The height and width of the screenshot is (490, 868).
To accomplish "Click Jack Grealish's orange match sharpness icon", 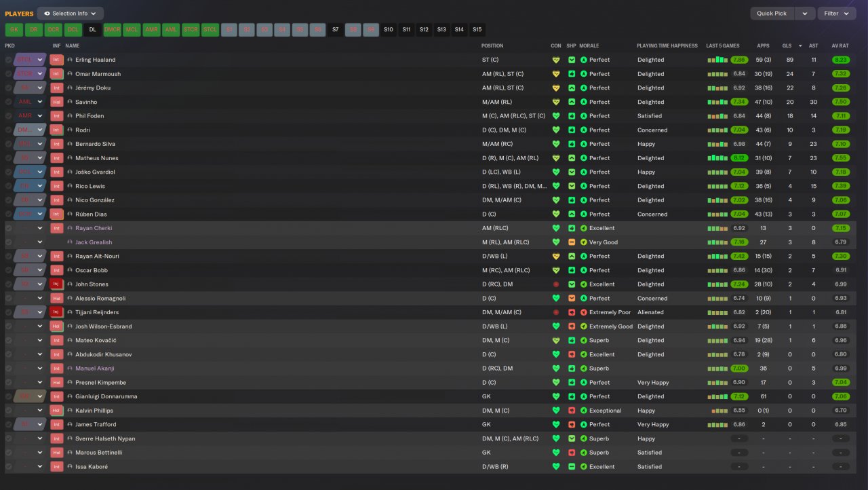I will click(x=572, y=242).
